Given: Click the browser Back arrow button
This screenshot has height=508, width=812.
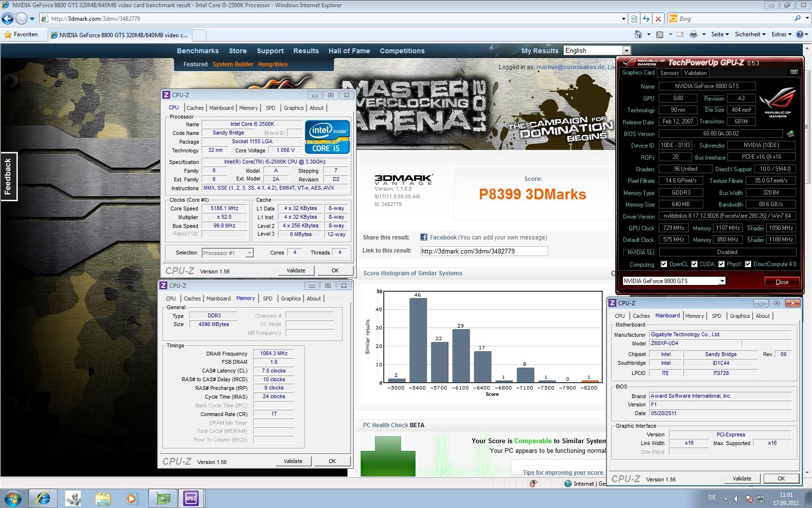Looking at the screenshot, I should tap(8, 18).
